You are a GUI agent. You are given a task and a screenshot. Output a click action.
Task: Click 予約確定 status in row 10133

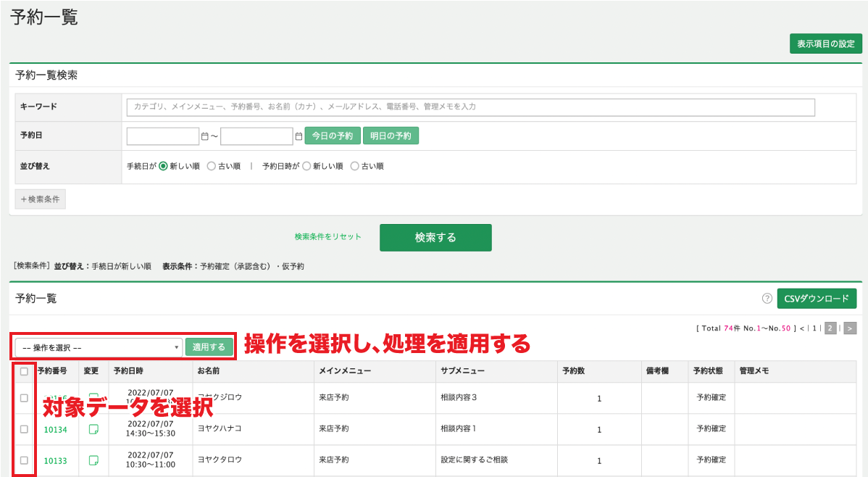click(711, 460)
